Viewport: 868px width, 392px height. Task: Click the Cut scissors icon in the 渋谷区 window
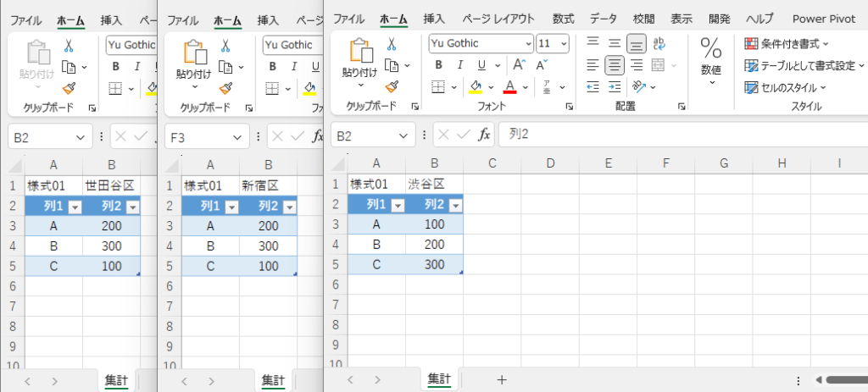[x=392, y=45]
